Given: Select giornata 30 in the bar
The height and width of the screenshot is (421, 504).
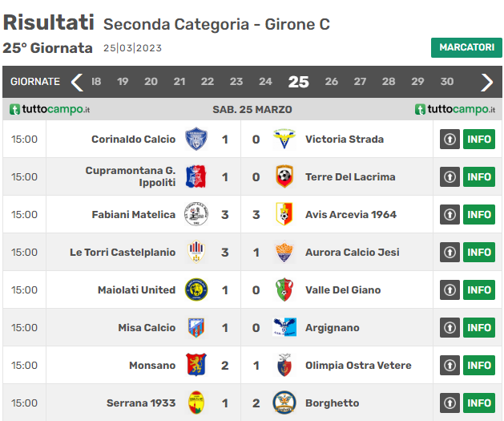Looking at the screenshot, I should 447,82.
